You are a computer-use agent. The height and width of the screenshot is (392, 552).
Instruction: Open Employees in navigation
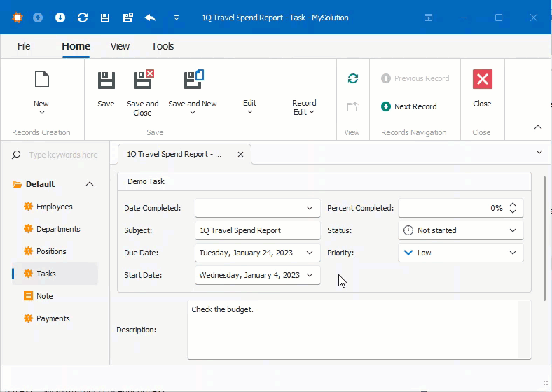tap(55, 206)
